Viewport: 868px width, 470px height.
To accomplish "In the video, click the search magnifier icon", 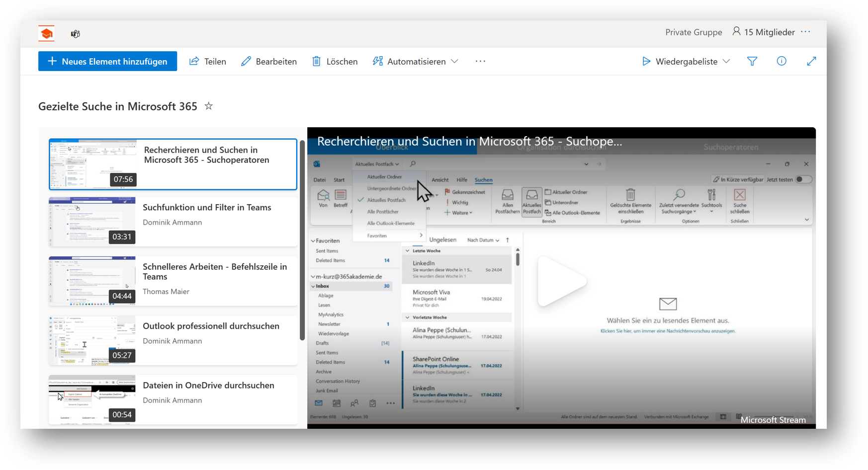I will tap(413, 163).
